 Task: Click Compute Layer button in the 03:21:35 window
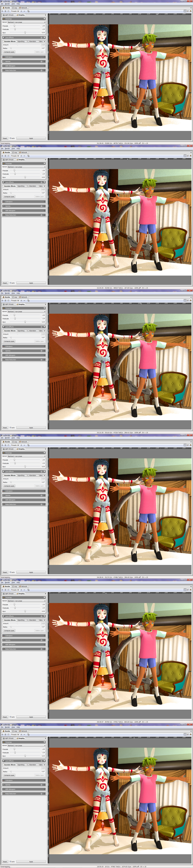click(9, 341)
